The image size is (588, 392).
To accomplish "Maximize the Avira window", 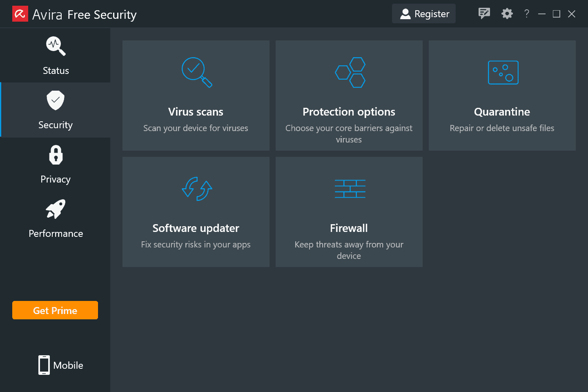I will point(556,14).
